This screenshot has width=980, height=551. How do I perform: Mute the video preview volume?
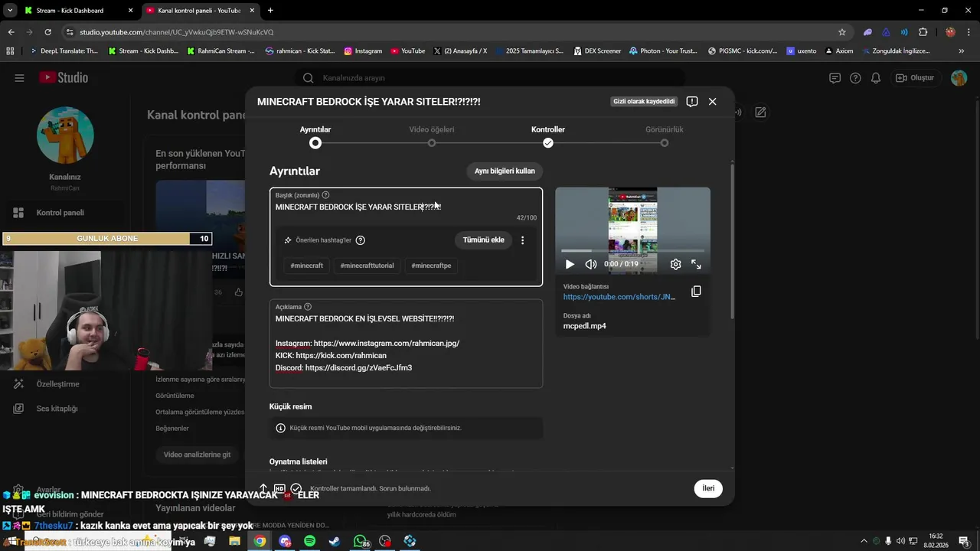[591, 264]
